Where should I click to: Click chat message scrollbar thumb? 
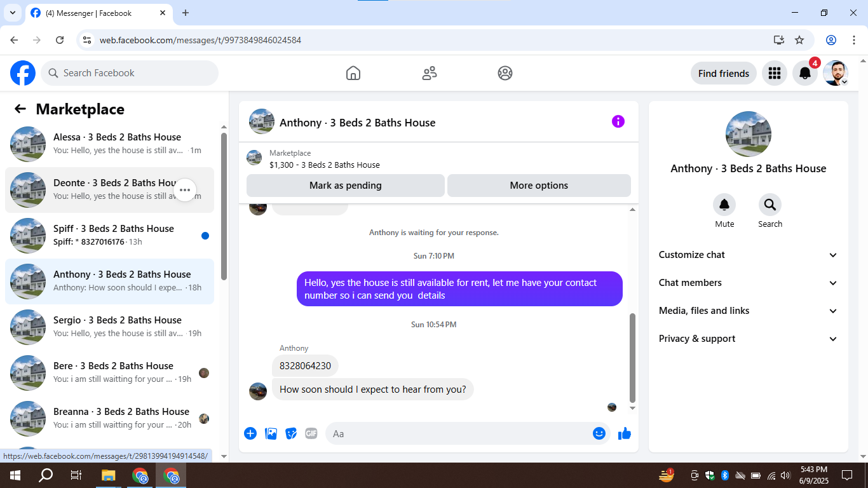point(632,358)
